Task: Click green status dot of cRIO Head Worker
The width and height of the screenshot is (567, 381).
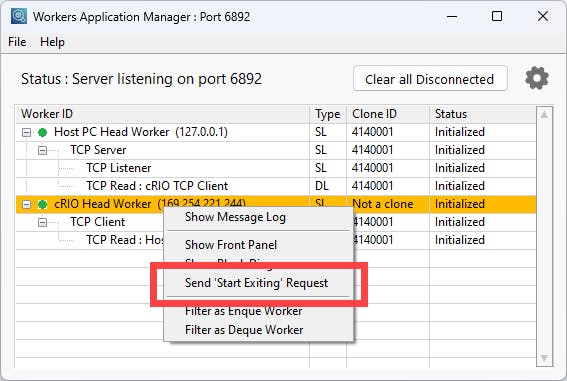Action: (x=43, y=205)
